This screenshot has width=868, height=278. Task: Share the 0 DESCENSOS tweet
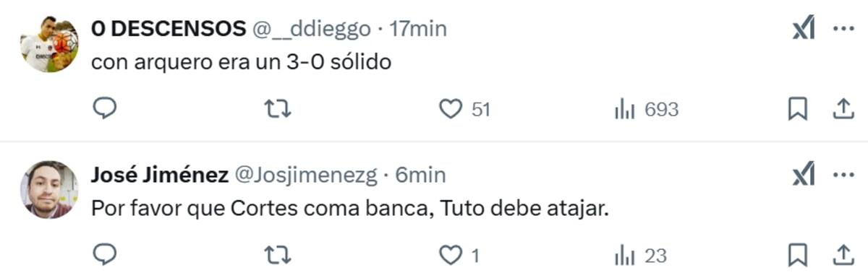[x=841, y=109]
